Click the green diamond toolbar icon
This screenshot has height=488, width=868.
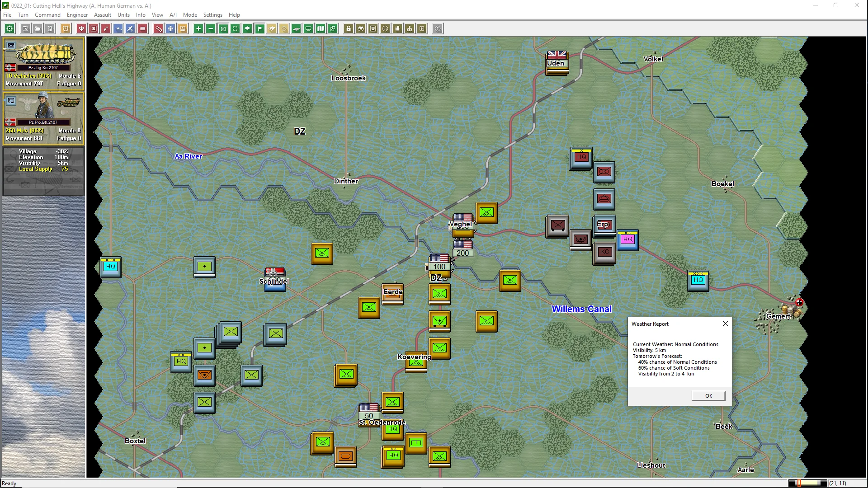247,29
